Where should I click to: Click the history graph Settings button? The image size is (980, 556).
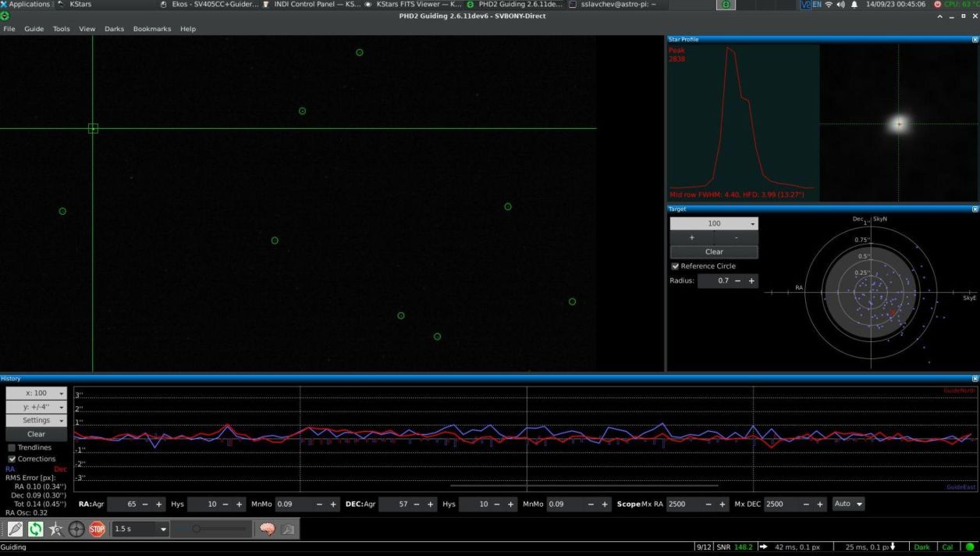tap(36, 420)
